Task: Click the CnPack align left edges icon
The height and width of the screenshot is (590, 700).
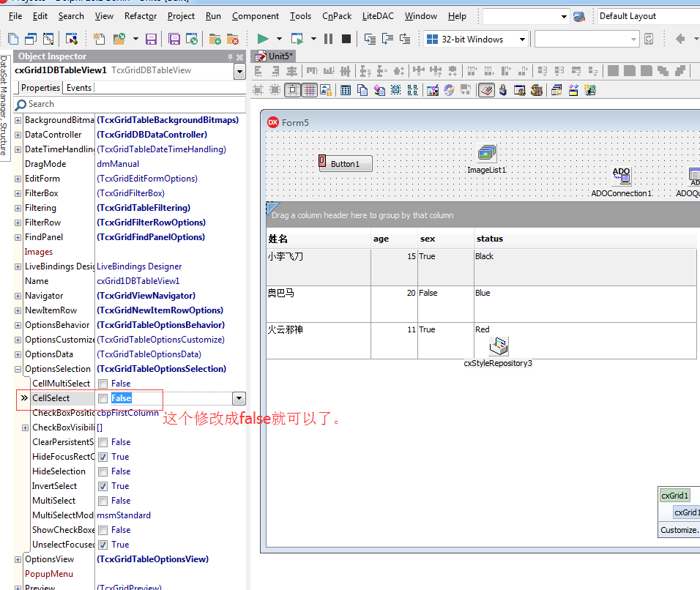Action: [258, 71]
